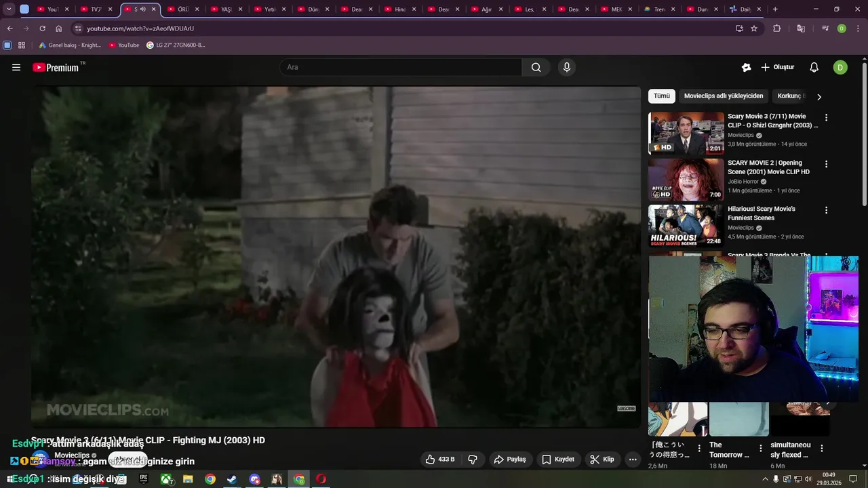Start voice search with the microphone
The height and width of the screenshot is (488, 868).
[567, 67]
